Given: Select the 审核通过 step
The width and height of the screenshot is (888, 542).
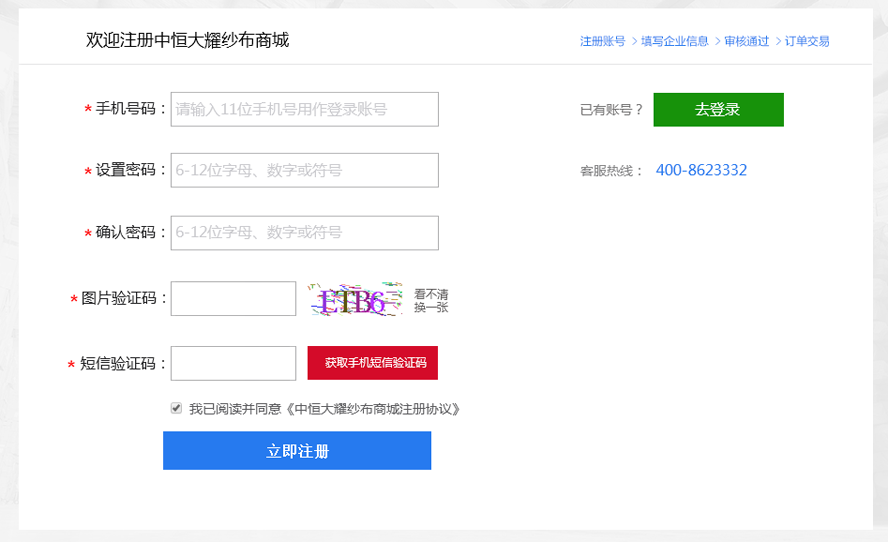Looking at the screenshot, I should (x=746, y=41).
